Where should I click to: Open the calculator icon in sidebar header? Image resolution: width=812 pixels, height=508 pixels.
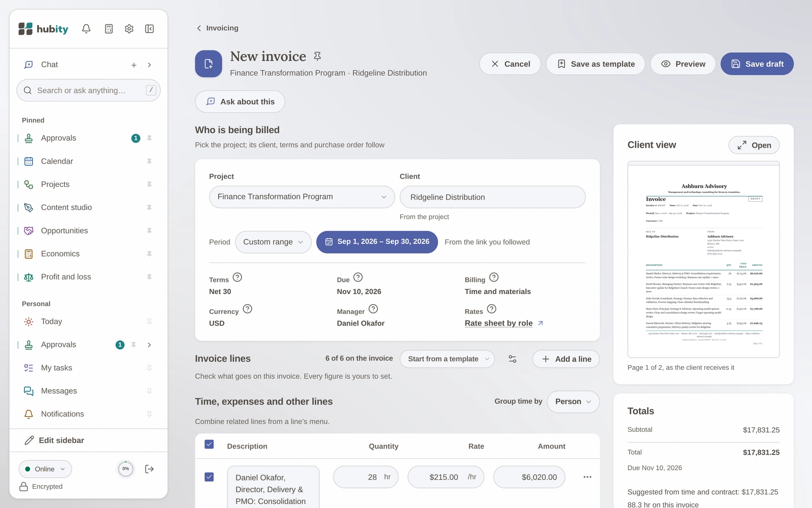(109, 29)
